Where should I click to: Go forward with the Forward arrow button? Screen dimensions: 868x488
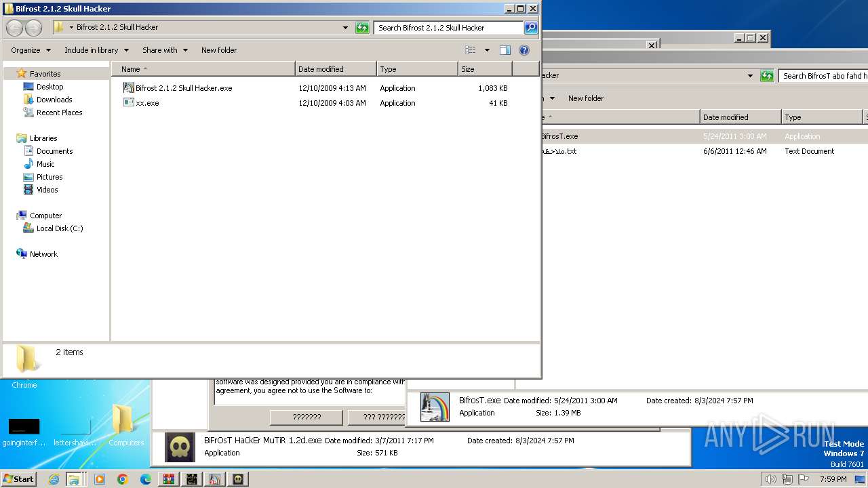pos(33,28)
